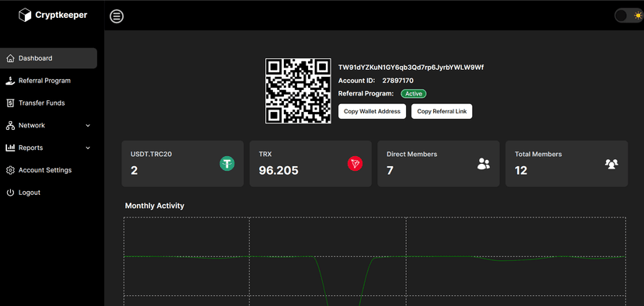Click the Transfer Funds dollar icon
Viewport: 644px width, 306px height.
pos(10,103)
